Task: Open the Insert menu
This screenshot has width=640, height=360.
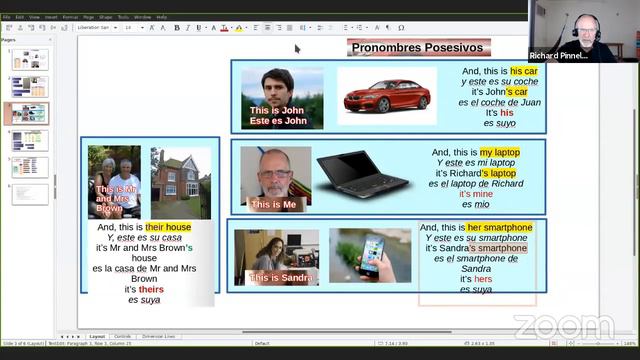Action: click(x=51, y=17)
